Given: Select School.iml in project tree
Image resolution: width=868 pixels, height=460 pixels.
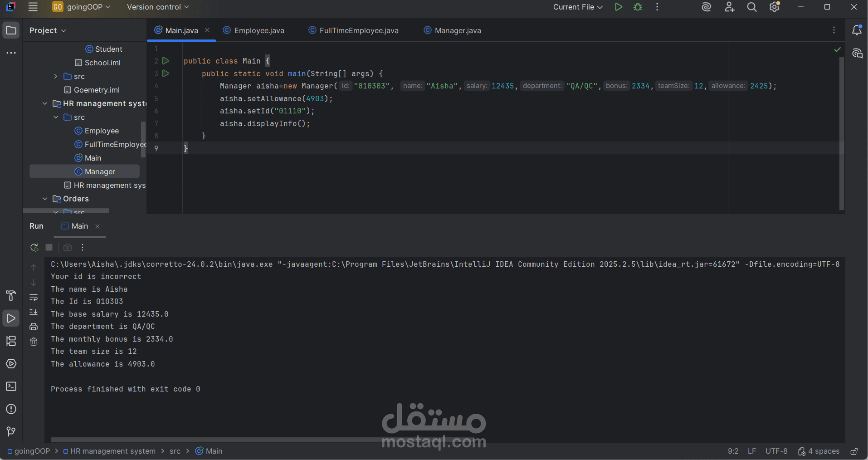Looking at the screenshot, I should click(x=98, y=63).
